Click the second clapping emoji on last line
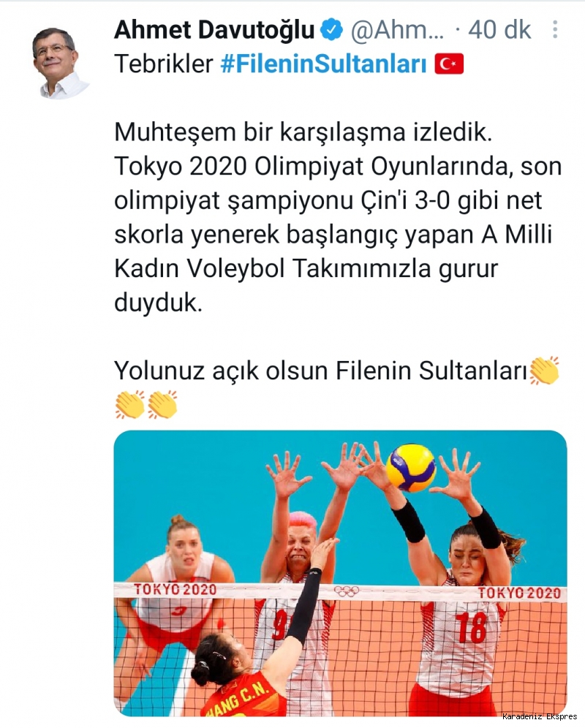 click(x=162, y=404)
